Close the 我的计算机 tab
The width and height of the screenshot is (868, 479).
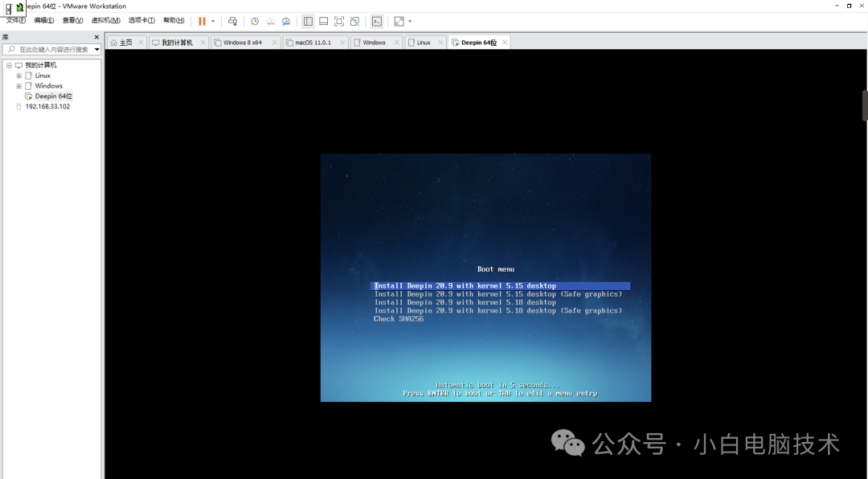[203, 42]
